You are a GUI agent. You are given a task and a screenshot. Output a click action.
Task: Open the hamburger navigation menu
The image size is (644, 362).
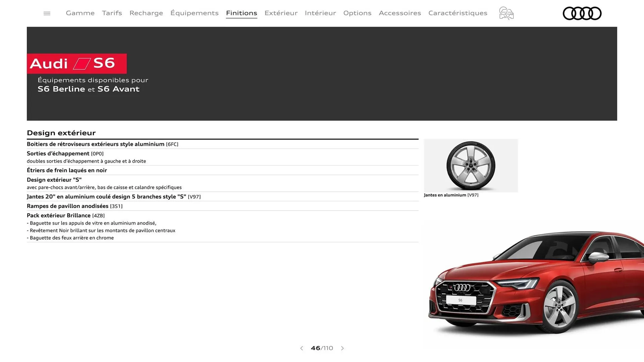click(x=47, y=13)
